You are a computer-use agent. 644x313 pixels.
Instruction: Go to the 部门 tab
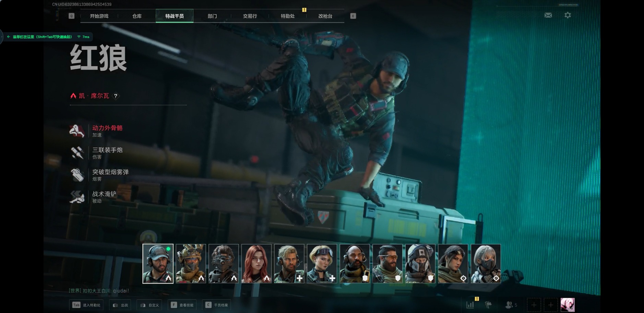pyautogui.click(x=212, y=16)
